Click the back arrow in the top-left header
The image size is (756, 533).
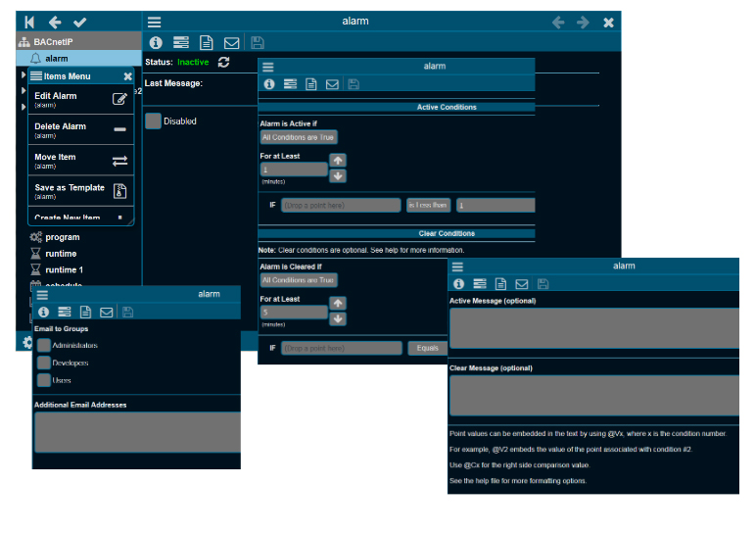pos(55,22)
